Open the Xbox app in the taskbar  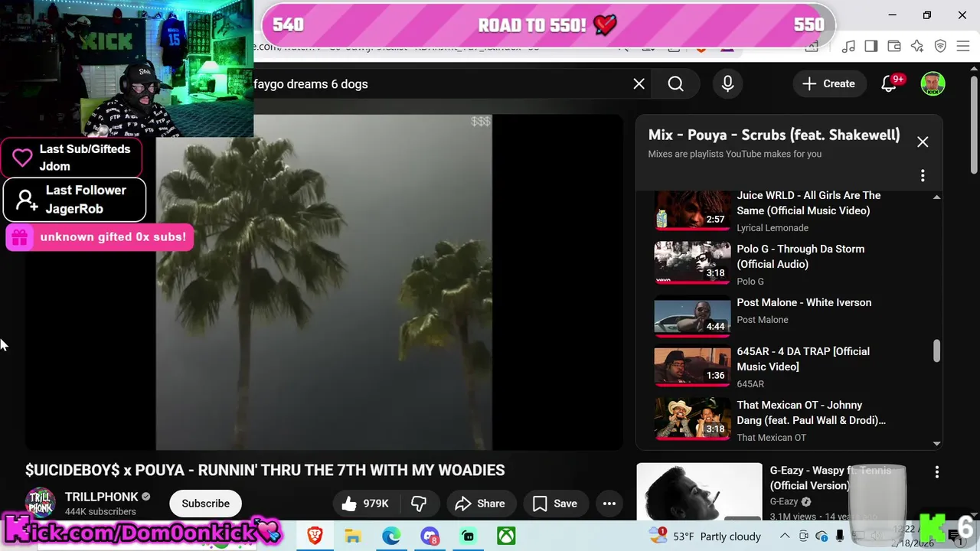coord(506,536)
